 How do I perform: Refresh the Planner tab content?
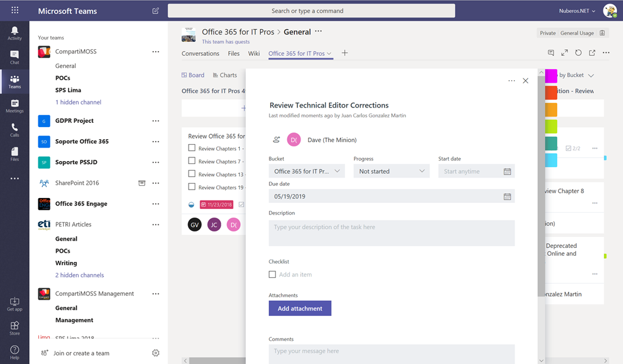click(578, 53)
